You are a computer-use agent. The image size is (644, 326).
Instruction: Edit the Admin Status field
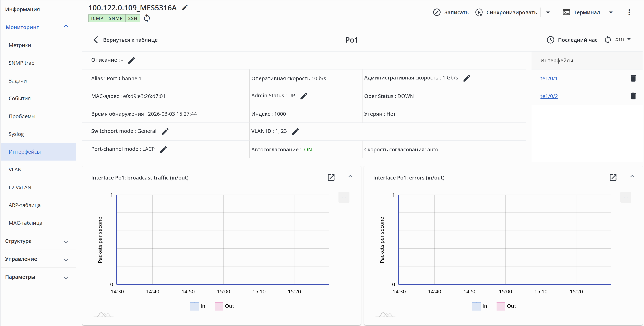(303, 96)
